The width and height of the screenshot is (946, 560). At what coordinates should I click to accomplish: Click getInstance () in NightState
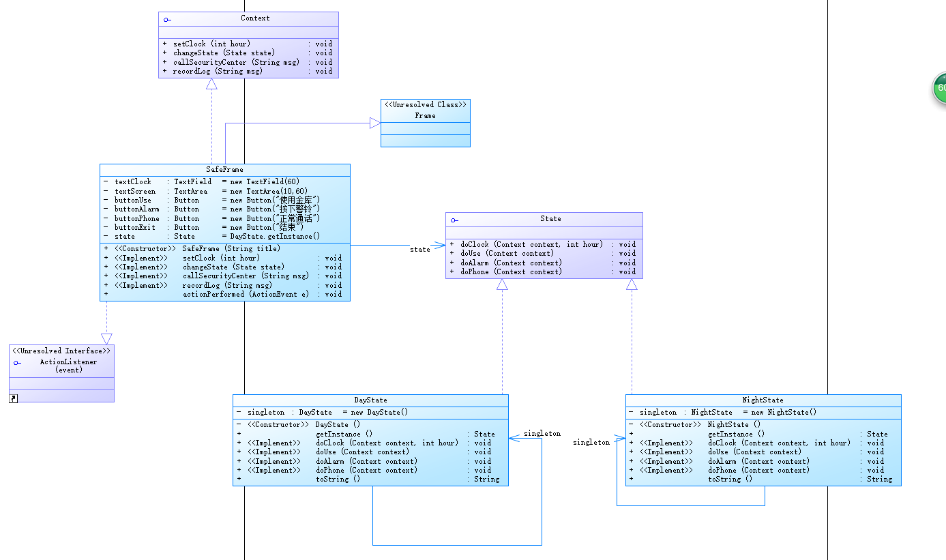[759, 434]
